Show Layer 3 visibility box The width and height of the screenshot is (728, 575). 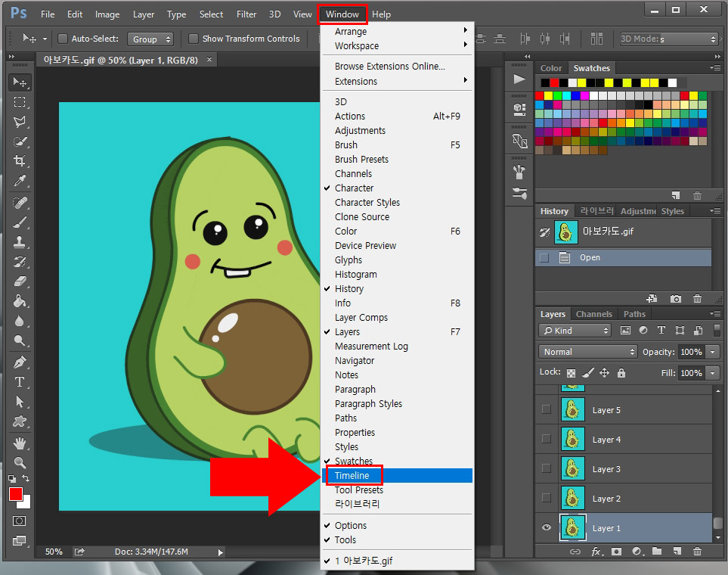tap(547, 468)
